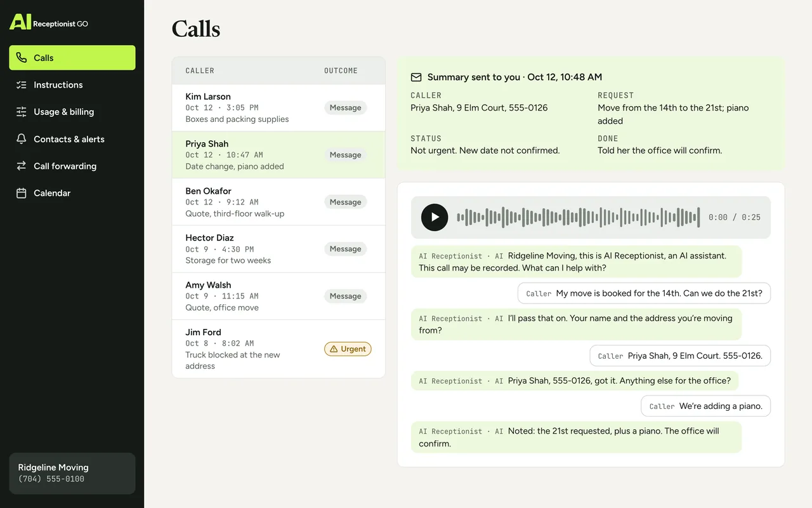Click caller details 'Priya Shah, 9 Elm Court, 555-0126'

[479, 108]
